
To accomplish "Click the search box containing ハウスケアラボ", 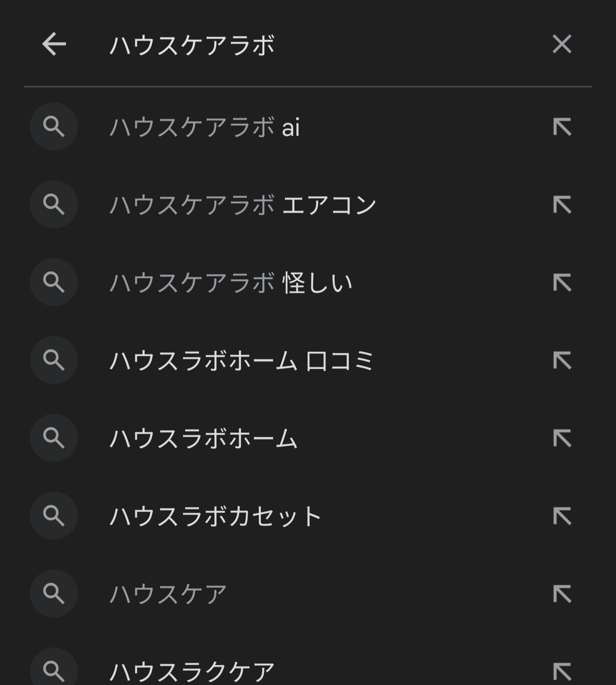I will coord(299,45).
